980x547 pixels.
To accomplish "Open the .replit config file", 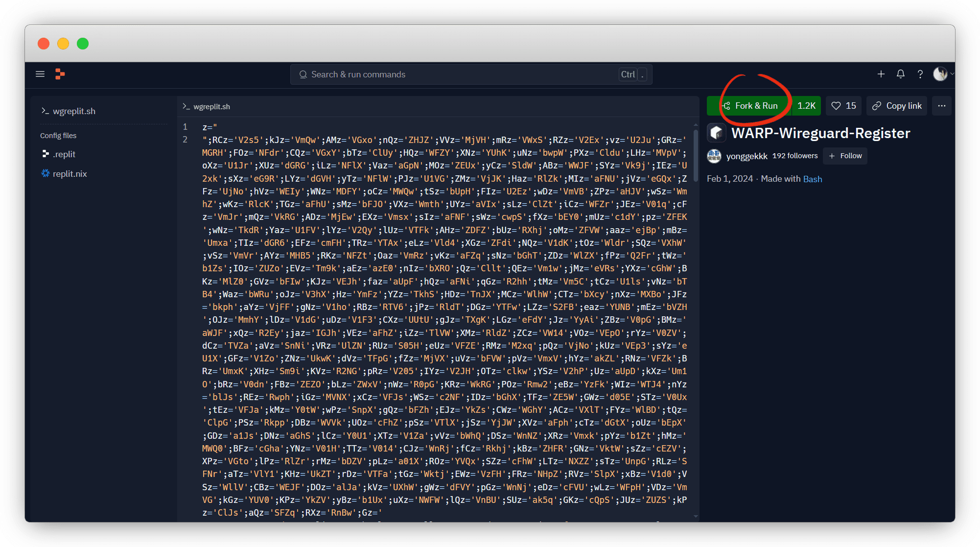I will click(x=64, y=154).
